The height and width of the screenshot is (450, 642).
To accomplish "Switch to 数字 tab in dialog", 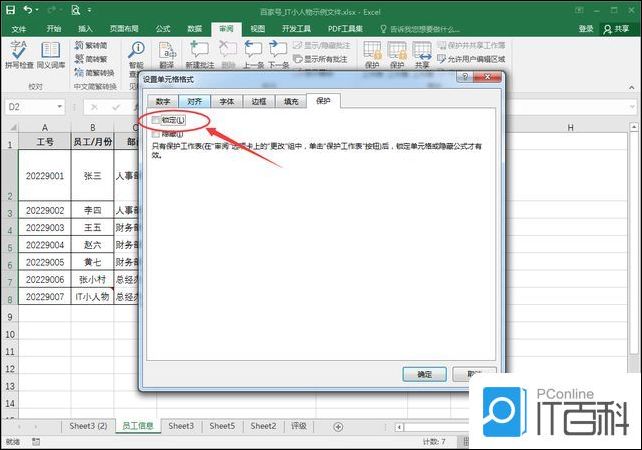I will (163, 101).
